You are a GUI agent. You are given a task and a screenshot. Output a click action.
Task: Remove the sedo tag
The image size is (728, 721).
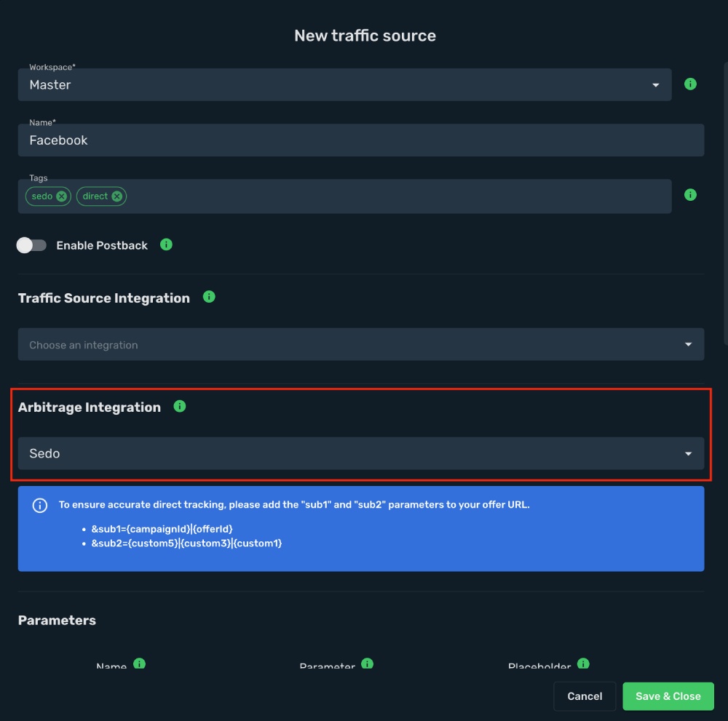coord(61,196)
